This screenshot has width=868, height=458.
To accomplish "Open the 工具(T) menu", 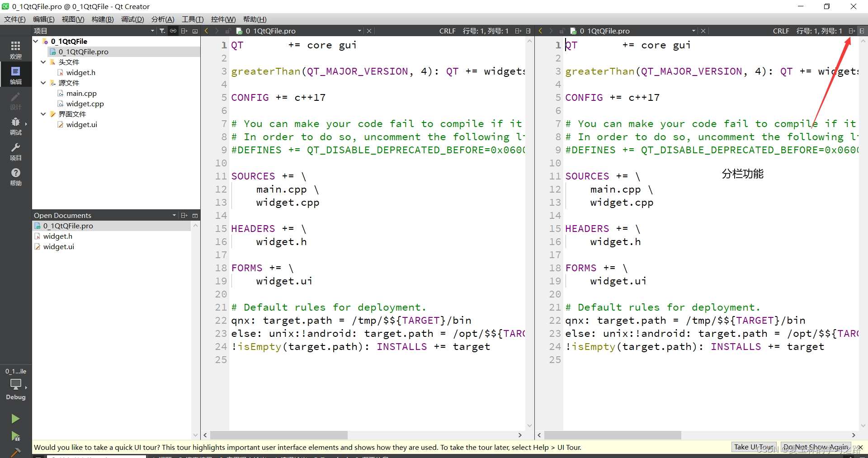I will point(193,19).
